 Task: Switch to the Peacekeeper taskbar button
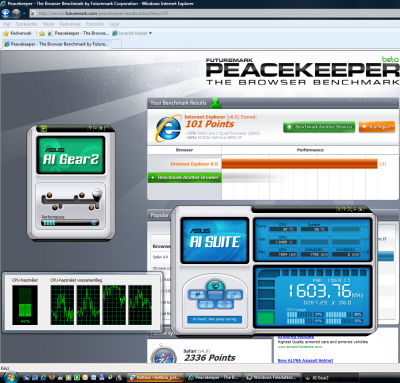tap(214, 378)
